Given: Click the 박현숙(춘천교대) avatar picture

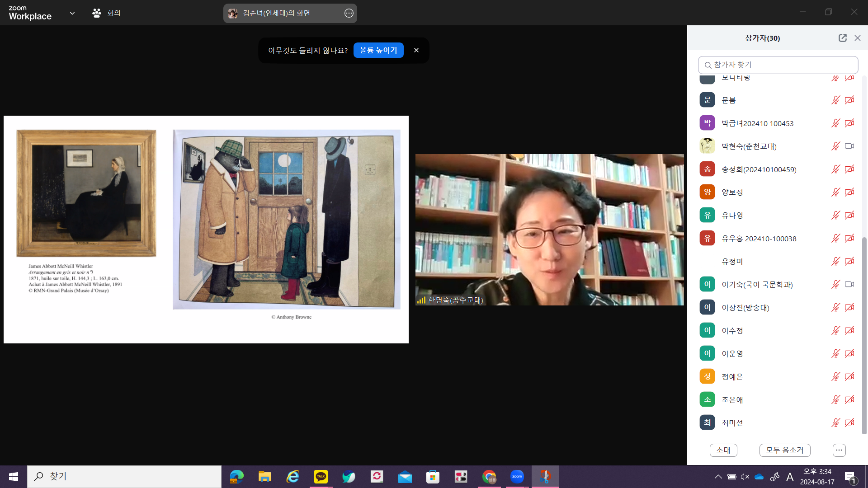Looking at the screenshot, I should 707,146.
